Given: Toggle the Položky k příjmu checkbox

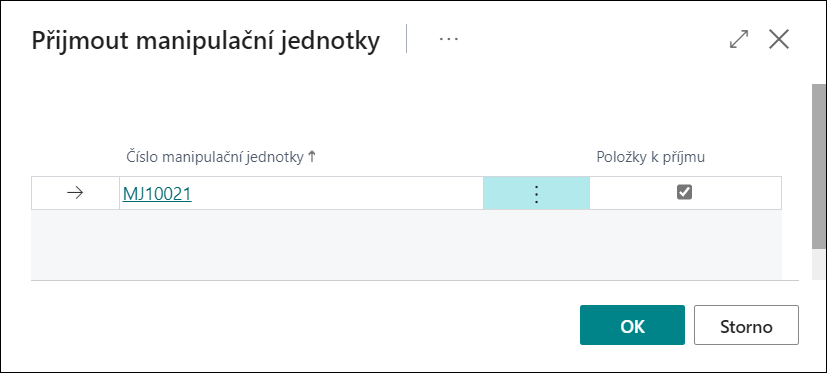Looking at the screenshot, I should 685,193.
